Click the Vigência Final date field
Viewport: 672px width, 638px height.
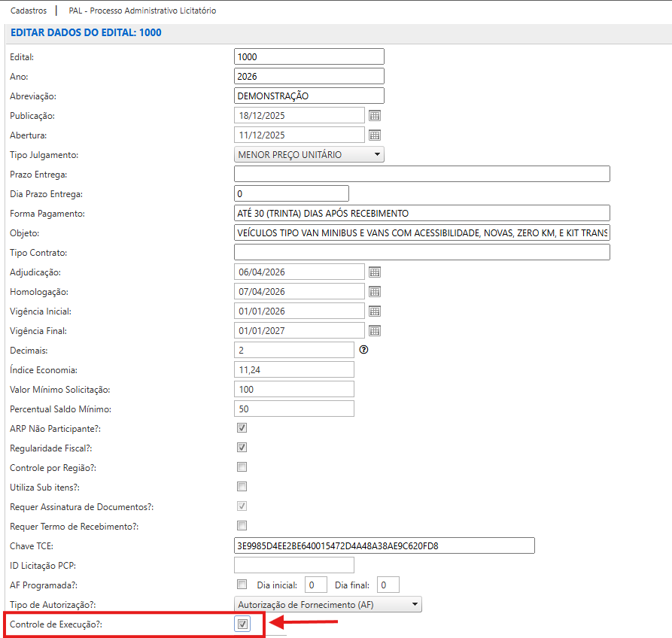point(300,331)
